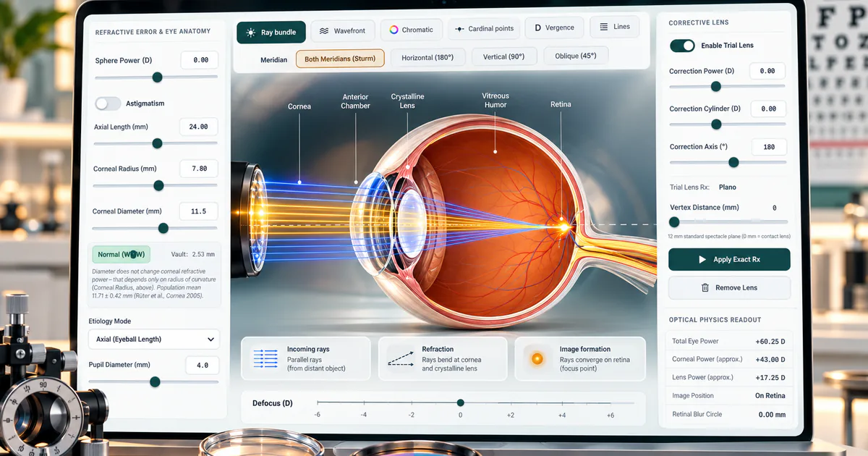Click the color wheel icon for Chromatic

coord(393,30)
